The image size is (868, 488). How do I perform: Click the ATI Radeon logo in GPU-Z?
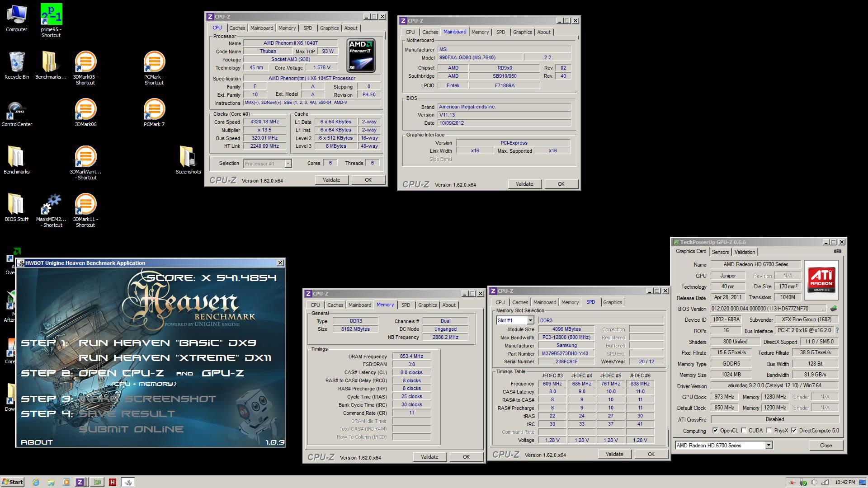(x=821, y=280)
